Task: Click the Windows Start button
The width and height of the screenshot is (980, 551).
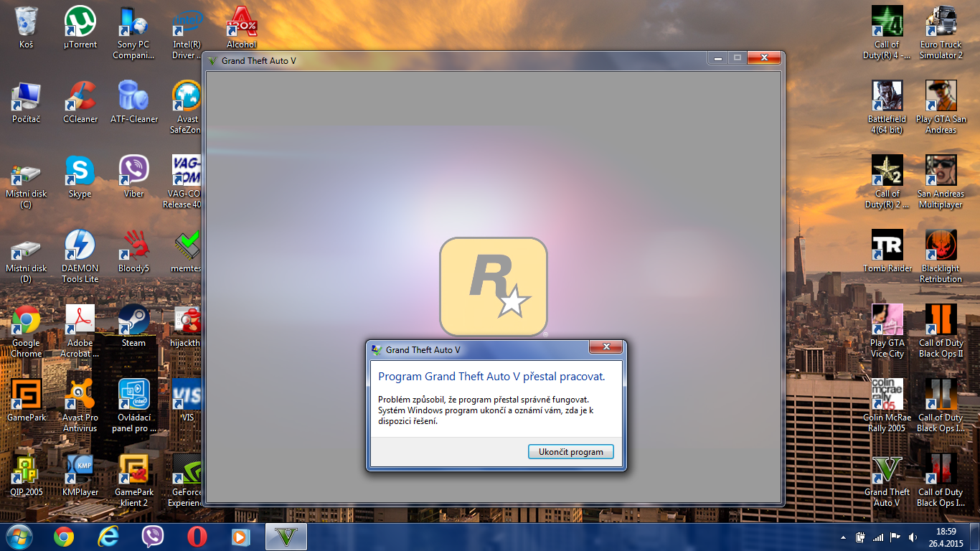Action: (x=18, y=537)
